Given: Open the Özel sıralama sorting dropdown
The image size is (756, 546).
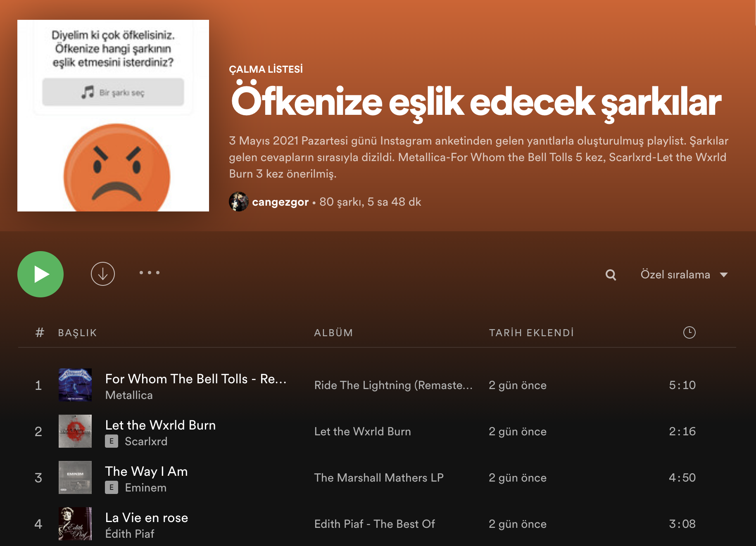Looking at the screenshot, I should pyautogui.click(x=675, y=274).
